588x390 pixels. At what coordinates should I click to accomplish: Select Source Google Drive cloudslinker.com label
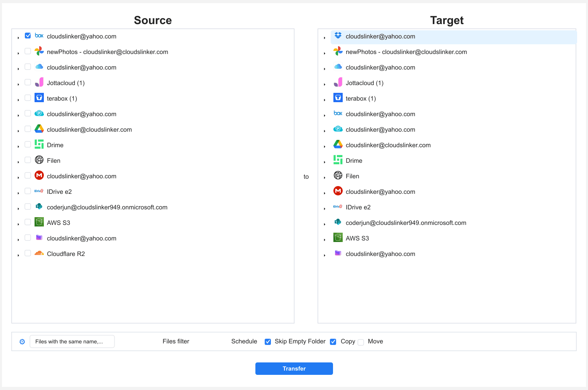point(89,129)
